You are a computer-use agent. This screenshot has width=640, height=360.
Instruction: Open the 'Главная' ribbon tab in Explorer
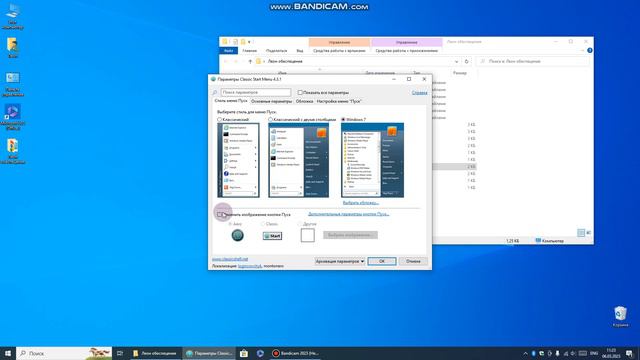pos(249,51)
